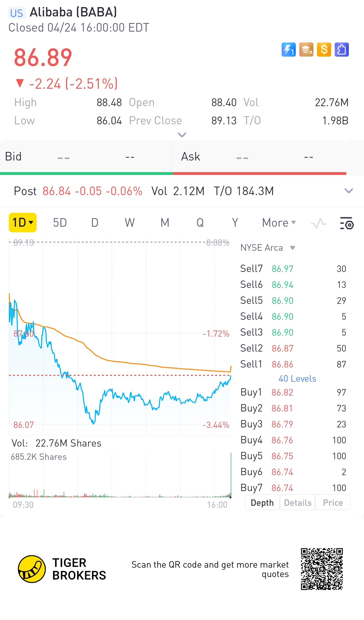Viewport: 364px width, 620px height.
Task: Expand quote details with the center chevron
Action: [x=182, y=135]
